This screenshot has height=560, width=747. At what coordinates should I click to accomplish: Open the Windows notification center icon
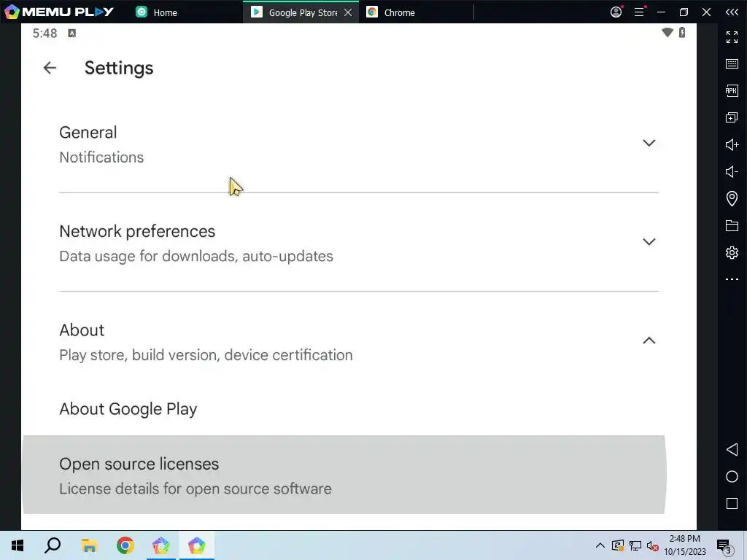coord(724,545)
